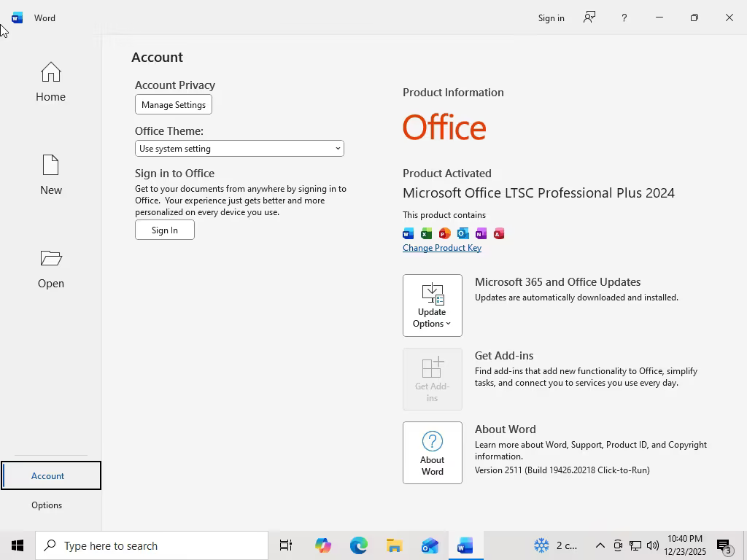The height and width of the screenshot is (560, 747).
Task: Restore down the Word window
Action: [x=694, y=17]
